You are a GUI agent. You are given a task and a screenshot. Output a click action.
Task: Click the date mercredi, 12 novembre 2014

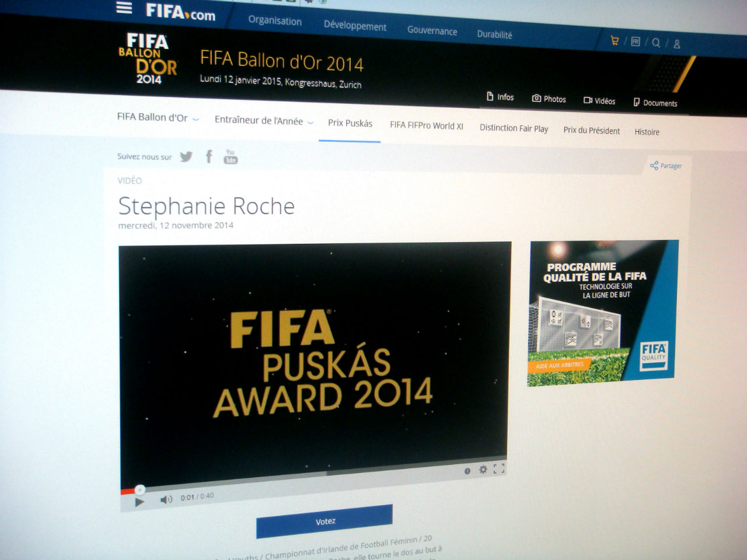(x=176, y=225)
